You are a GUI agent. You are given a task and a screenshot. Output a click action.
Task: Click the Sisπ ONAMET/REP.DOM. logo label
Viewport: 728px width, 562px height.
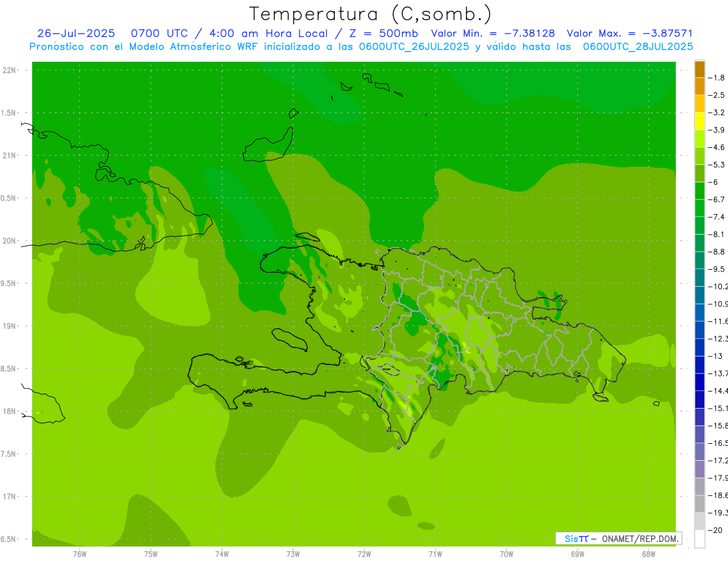(x=619, y=538)
